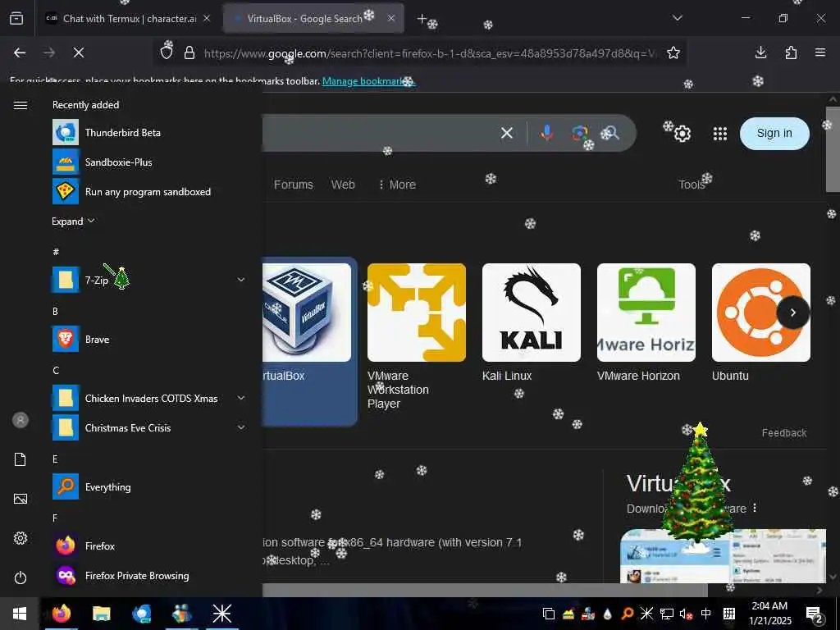Open the action center notifications icon
This screenshot has height=630, width=840.
pos(815,614)
